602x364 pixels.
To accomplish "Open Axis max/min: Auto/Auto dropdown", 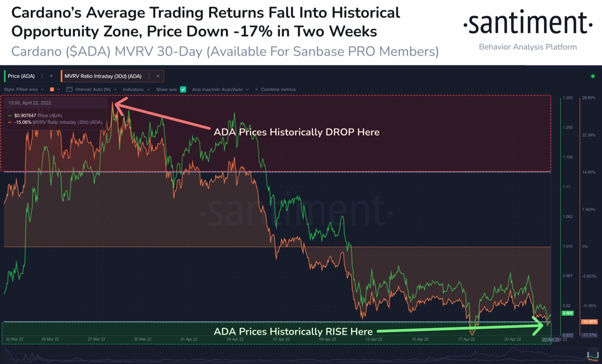I will coord(220,90).
